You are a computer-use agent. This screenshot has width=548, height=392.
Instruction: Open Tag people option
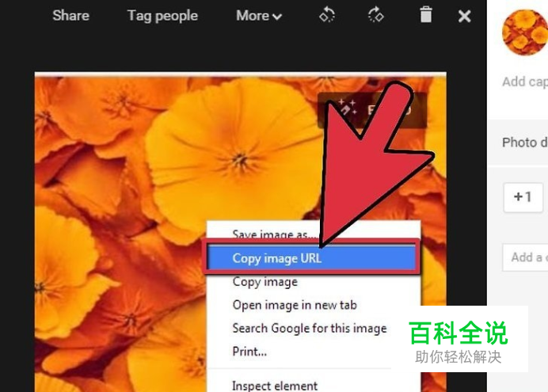(x=162, y=16)
